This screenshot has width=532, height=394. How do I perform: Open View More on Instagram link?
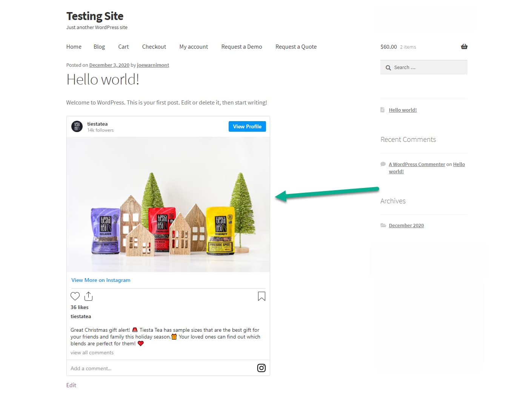[x=100, y=280]
